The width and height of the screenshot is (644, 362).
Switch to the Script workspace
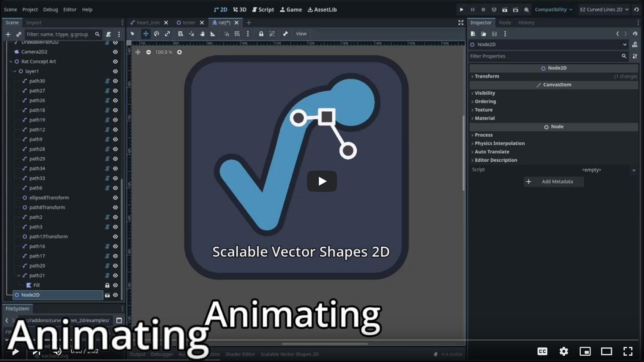(263, 9)
